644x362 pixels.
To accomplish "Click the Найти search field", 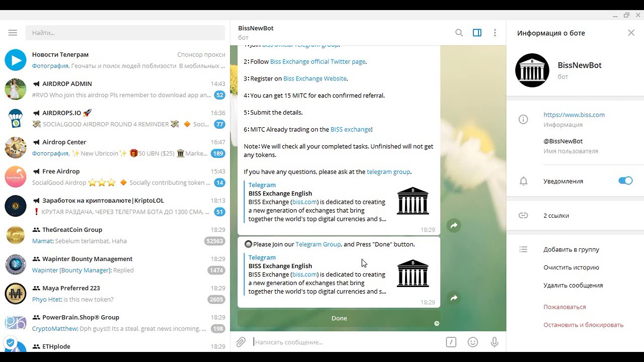I will 125,33.
